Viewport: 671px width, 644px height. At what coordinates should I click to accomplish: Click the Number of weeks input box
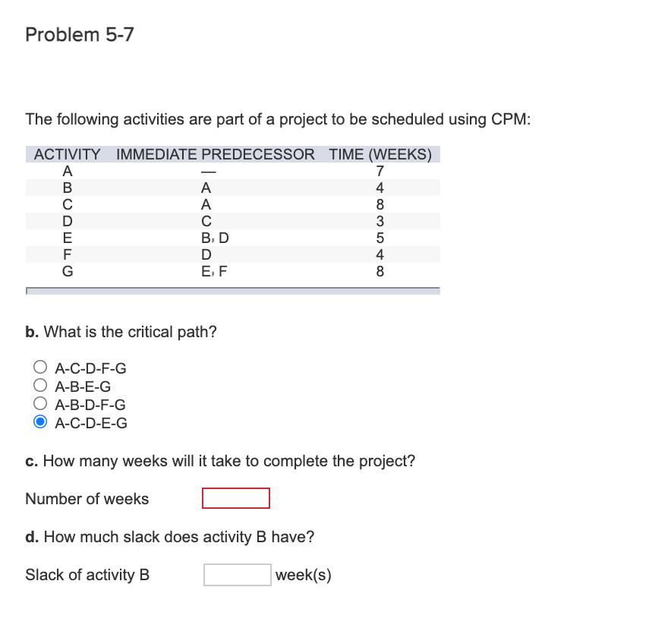(235, 498)
